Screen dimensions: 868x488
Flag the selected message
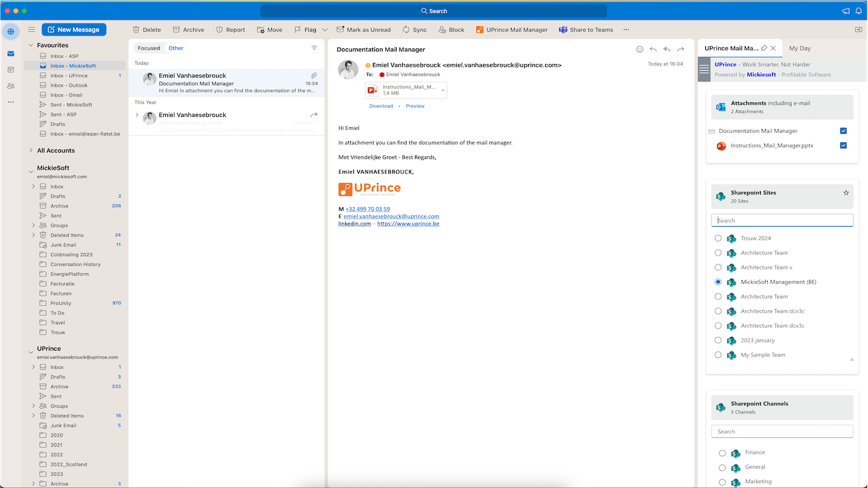tap(305, 30)
